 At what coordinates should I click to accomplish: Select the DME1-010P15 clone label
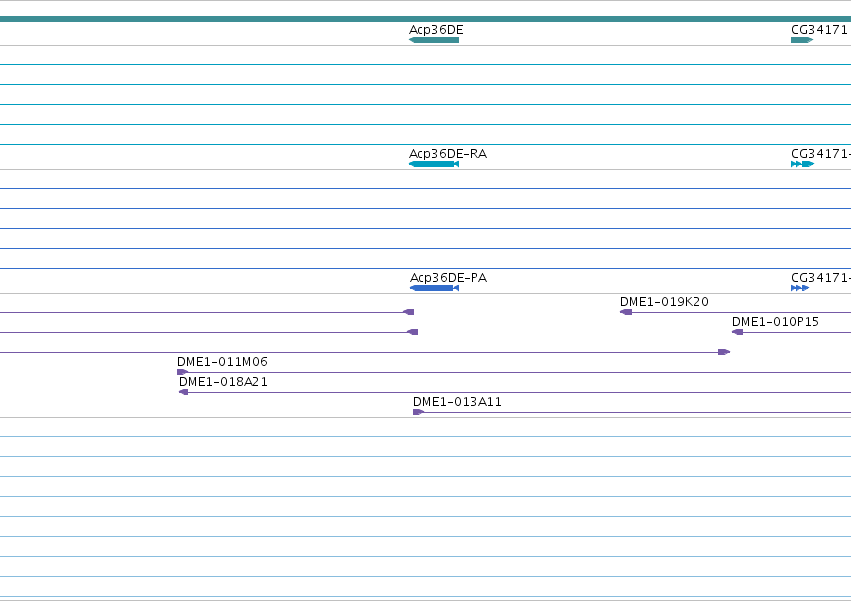click(775, 321)
